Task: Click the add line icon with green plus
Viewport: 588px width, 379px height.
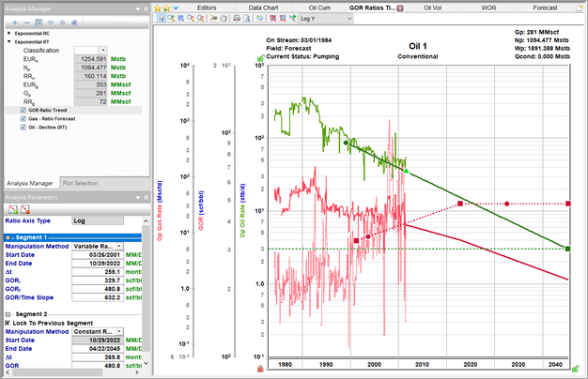Action: coord(292,18)
